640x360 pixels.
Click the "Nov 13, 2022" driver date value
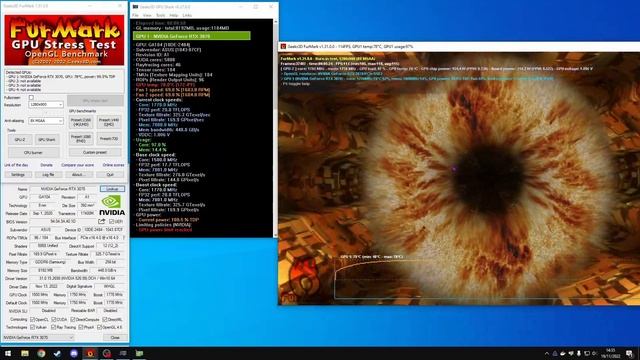[46, 287]
